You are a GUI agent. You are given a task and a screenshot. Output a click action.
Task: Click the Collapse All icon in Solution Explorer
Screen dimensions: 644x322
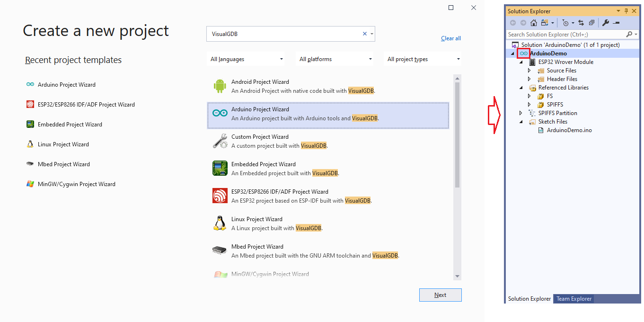click(x=591, y=23)
